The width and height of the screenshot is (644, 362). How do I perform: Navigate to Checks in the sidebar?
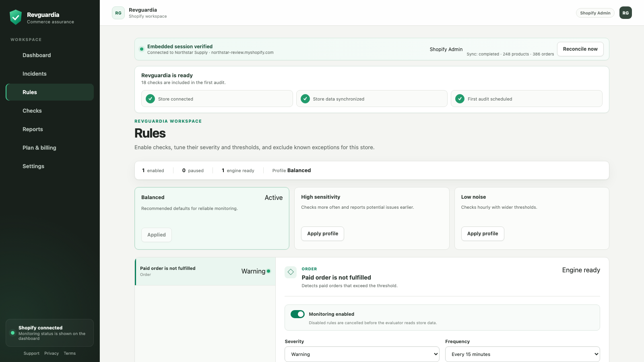point(50,111)
